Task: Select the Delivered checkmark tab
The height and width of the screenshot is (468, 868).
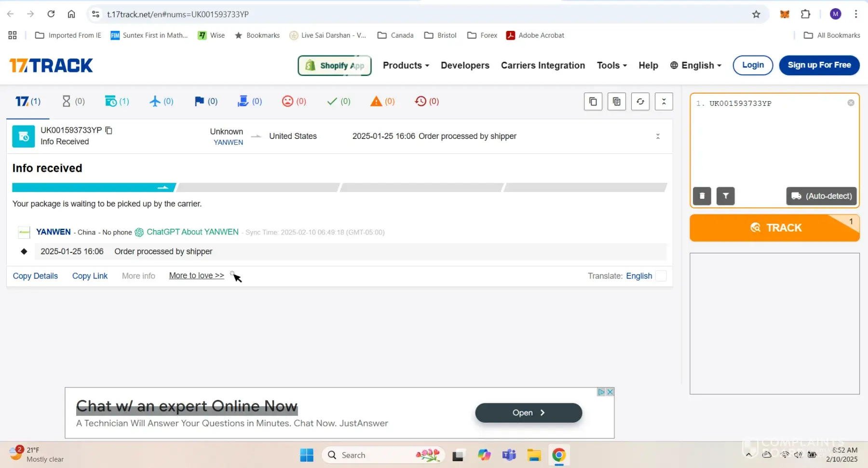Action: (x=339, y=101)
